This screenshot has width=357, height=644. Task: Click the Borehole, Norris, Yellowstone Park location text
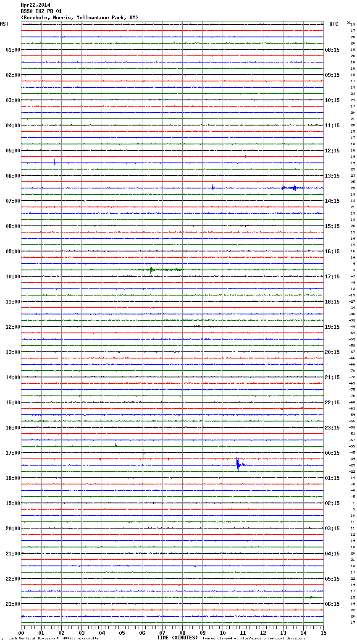[x=79, y=18]
